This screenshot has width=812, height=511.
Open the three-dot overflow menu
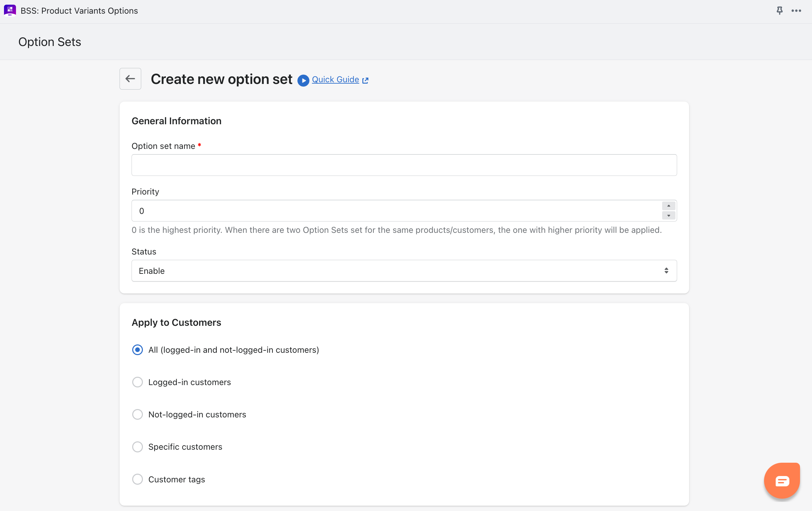[x=796, y=10]
